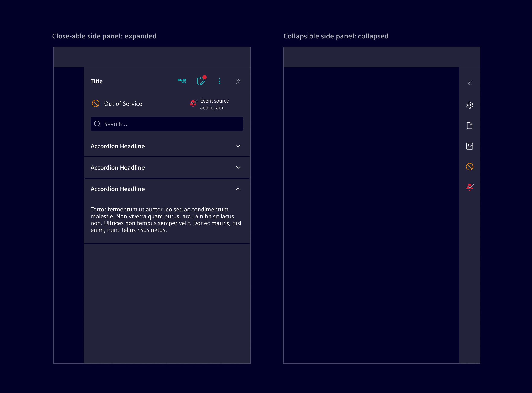
Task: Click the tree hierarchy icon in panel header
Action: 182,81
